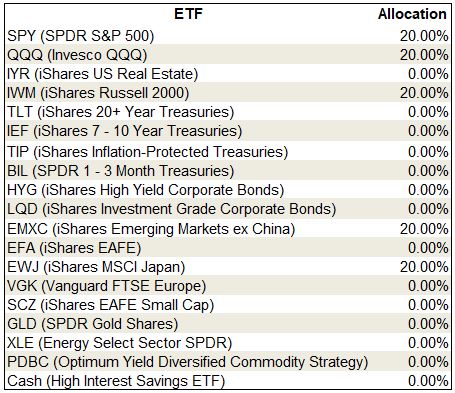Screen dimensions: 455x393
Task: Click the 20.00% allocation for EWJ
Action: [424, 267]
